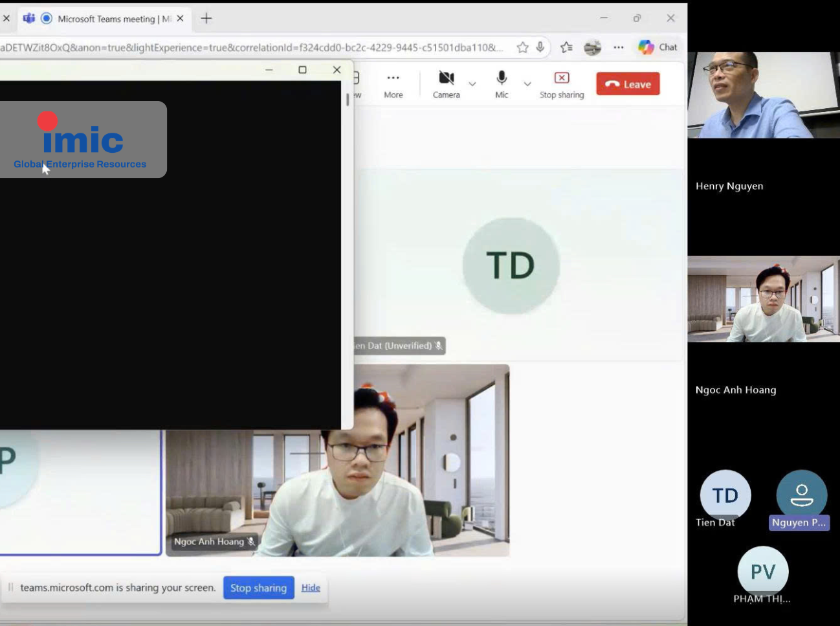Click the Teams logo on the meeting tab
Image resolution: width=840 pixels, height=626 pixels.
pos(29,19)
